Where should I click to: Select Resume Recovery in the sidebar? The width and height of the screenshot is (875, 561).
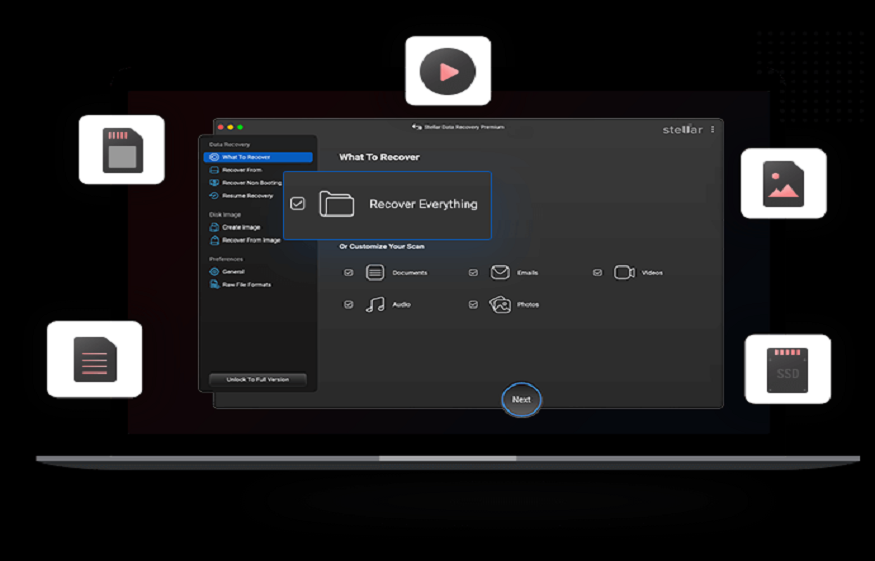click(247, 196)
